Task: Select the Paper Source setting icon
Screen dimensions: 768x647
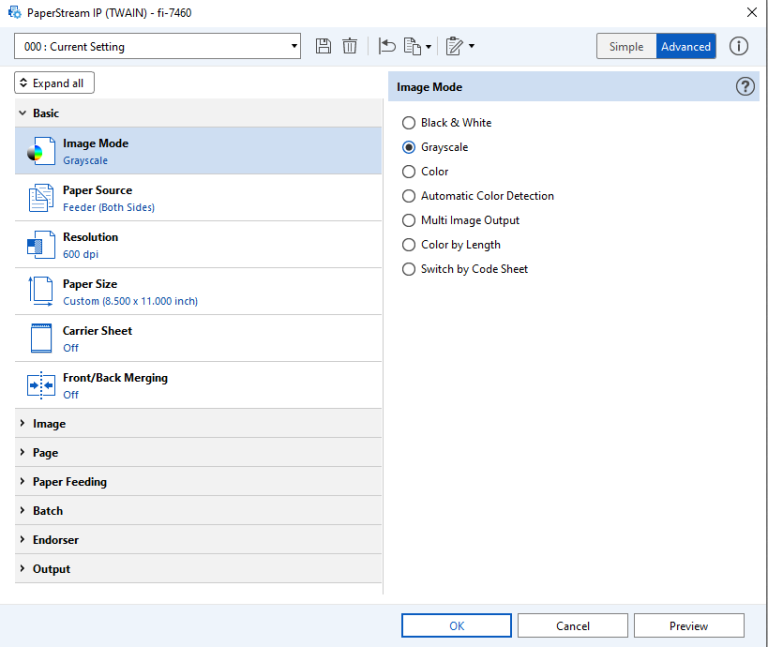Action: (41, 198)
